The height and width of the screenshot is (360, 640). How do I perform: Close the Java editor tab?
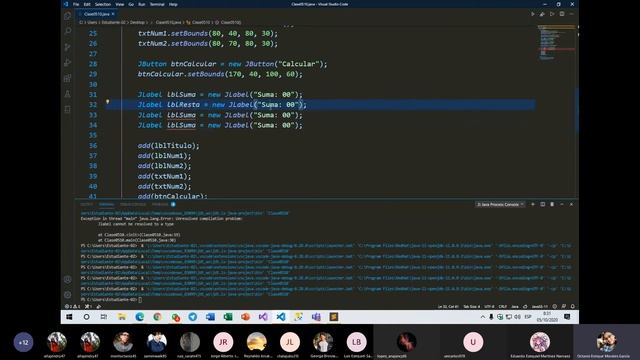click(113, 14)
